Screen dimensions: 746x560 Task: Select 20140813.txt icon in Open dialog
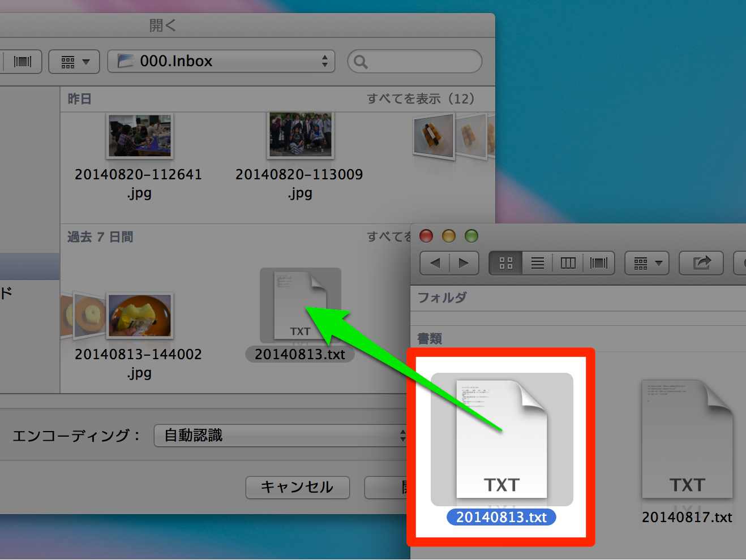[301, 305]
